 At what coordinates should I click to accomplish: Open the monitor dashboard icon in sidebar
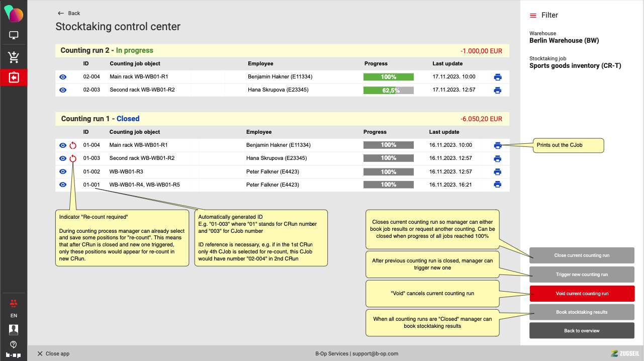click(x=14, y=36)
